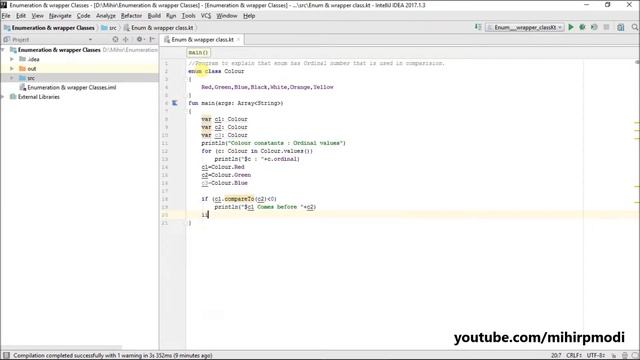
Task: Open the Analyze menu
Action: [x=106, y=16]
